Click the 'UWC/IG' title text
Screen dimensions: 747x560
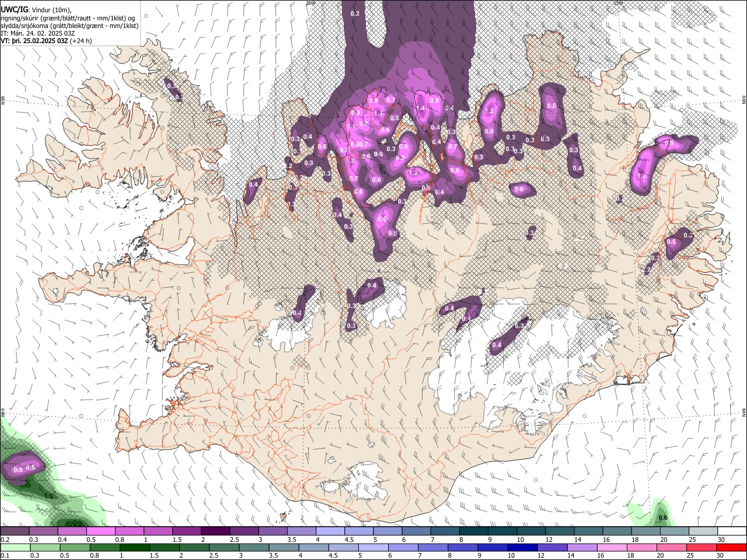tap(13, 9)
